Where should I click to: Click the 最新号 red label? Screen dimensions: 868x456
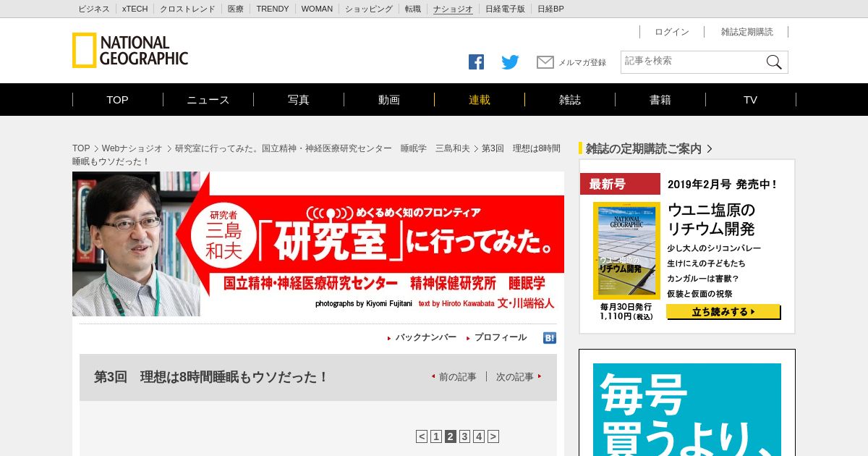click(x=620, y=184)
